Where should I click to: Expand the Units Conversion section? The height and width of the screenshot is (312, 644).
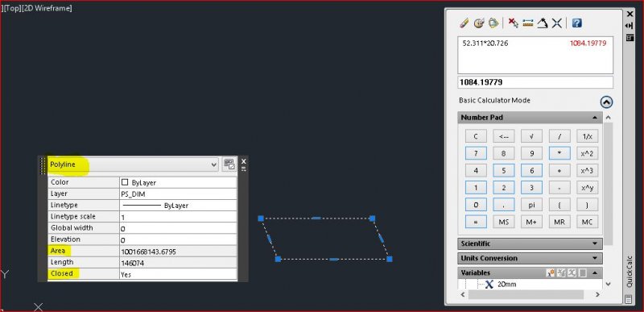(x=530, y=258)
